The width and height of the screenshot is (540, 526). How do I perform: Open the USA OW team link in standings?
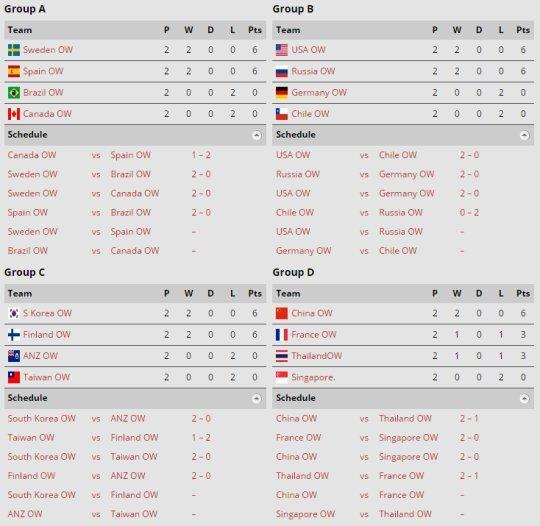coord(308,50)
